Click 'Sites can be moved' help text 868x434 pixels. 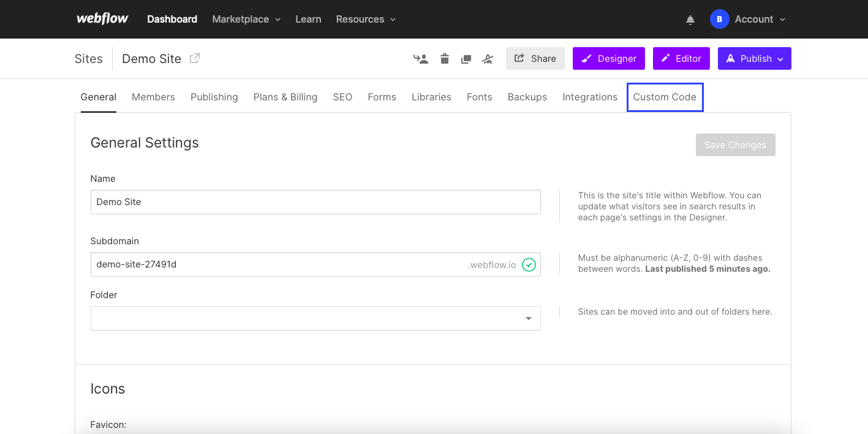point(675,312)
